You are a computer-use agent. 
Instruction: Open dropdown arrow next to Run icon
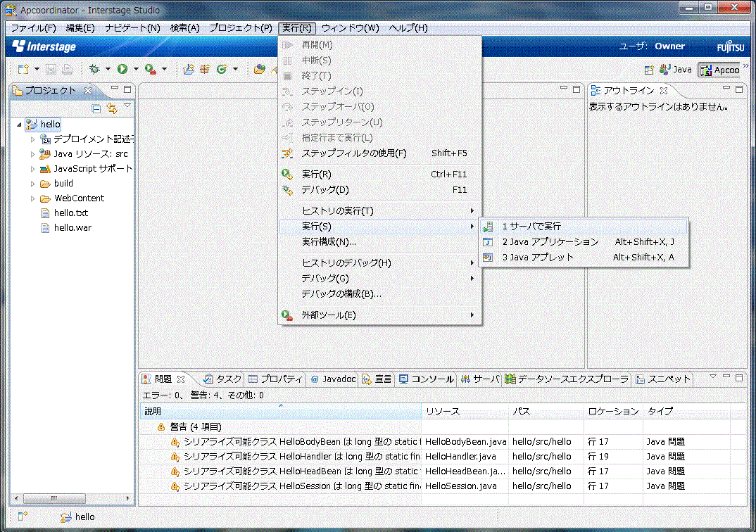[136, 70]
